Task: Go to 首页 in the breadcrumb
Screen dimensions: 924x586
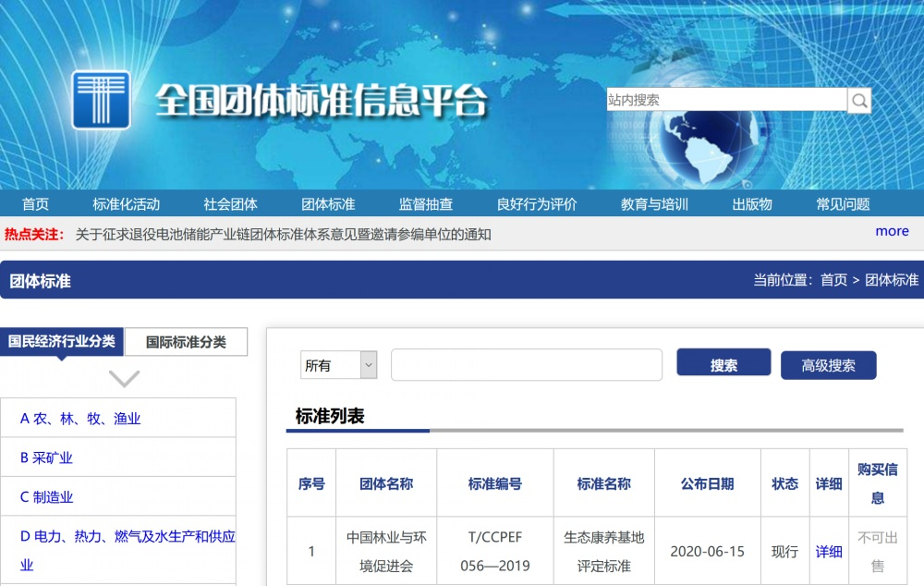Action: tap(833, 280)
